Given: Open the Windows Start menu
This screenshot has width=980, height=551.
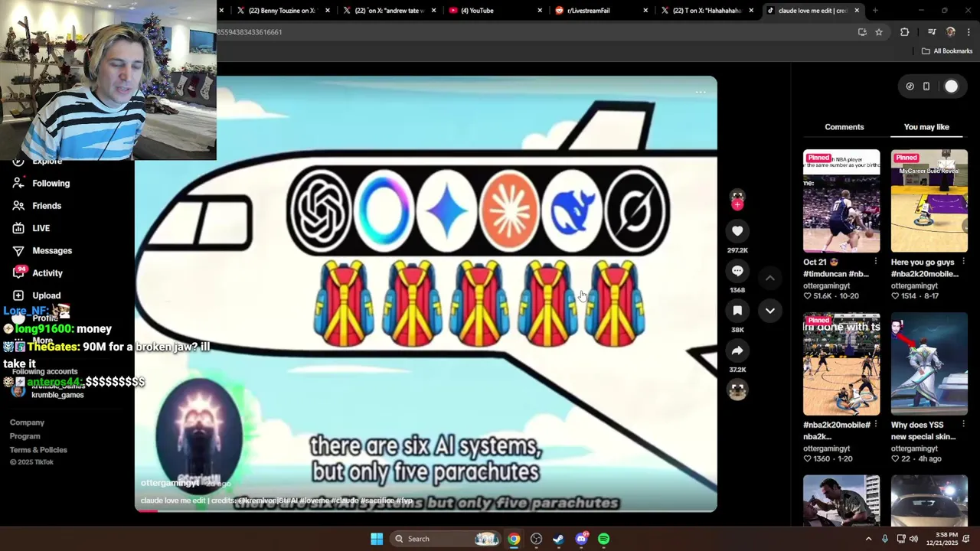Looking at the screenshot, I should [377, 539].
